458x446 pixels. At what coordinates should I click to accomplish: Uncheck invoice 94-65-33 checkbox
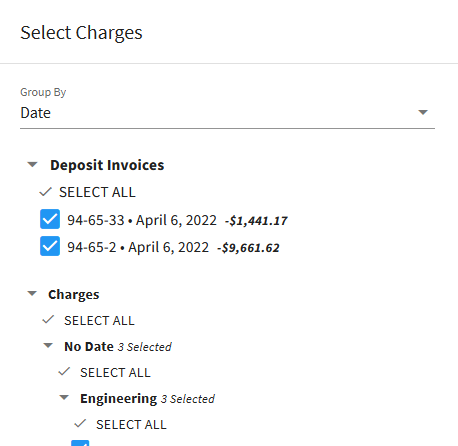pyautogui.click(x=50, y=219)
